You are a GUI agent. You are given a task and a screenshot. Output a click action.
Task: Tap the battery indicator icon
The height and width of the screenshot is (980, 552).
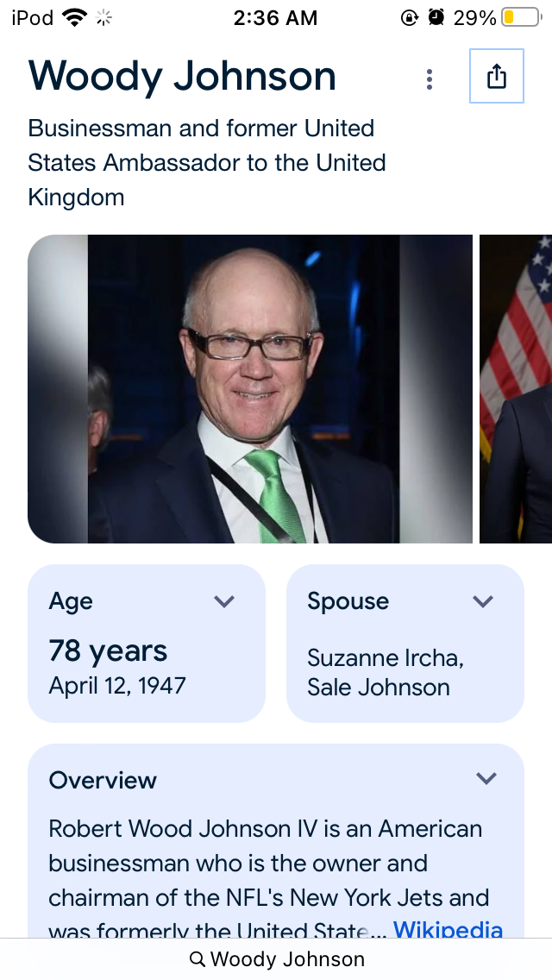point(521,17)
